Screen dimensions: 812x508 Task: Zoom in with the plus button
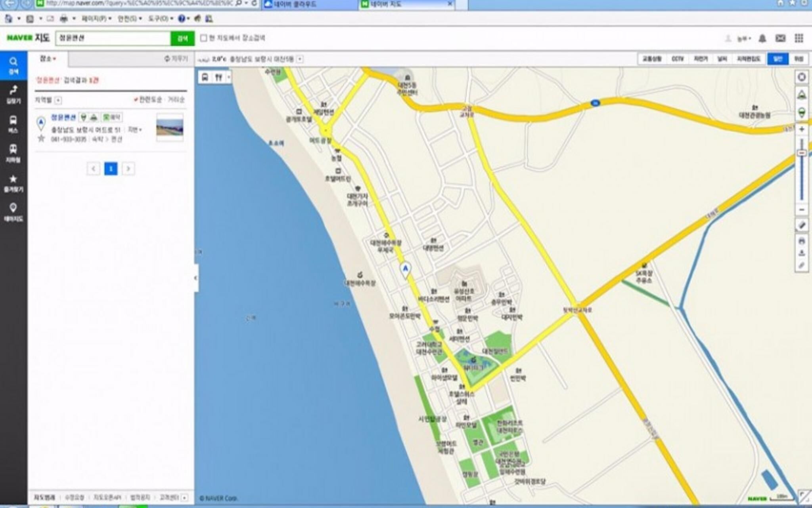click(802, 129)
